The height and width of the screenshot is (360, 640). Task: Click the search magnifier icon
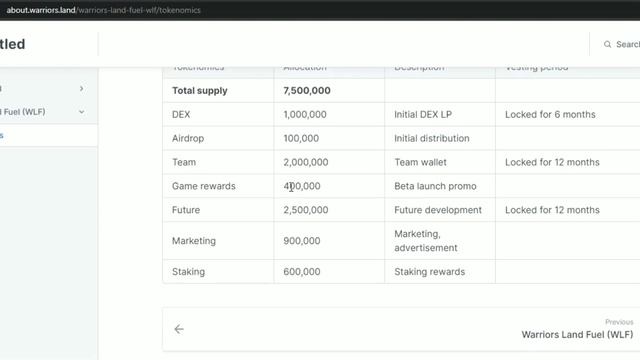[x=607, y=44]
